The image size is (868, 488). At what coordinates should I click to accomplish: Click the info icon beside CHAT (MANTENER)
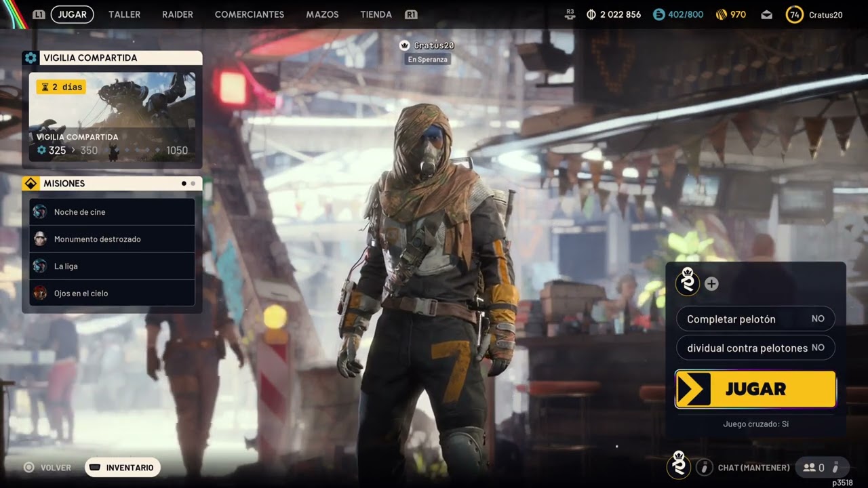pos(705,467)
